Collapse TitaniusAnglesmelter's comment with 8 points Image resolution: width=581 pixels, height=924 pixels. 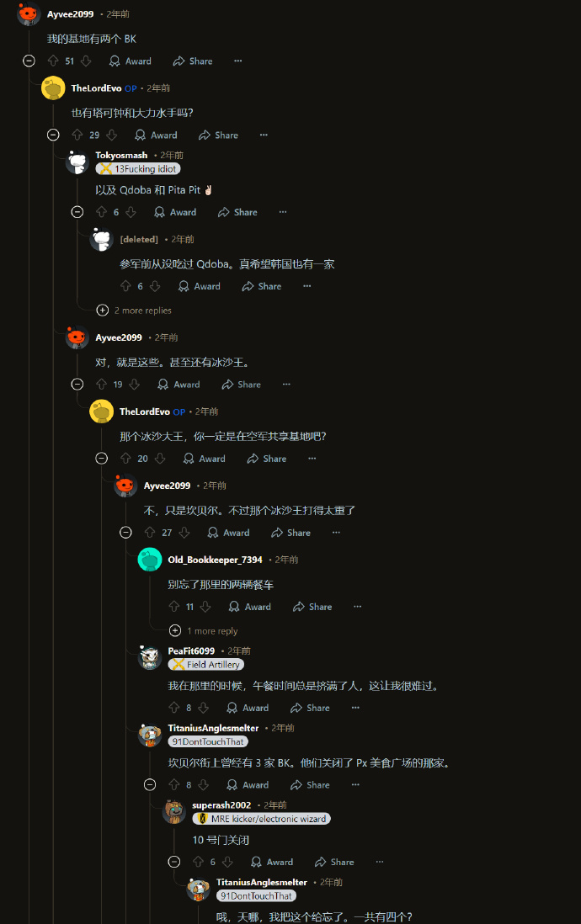(x=150, y=785)
